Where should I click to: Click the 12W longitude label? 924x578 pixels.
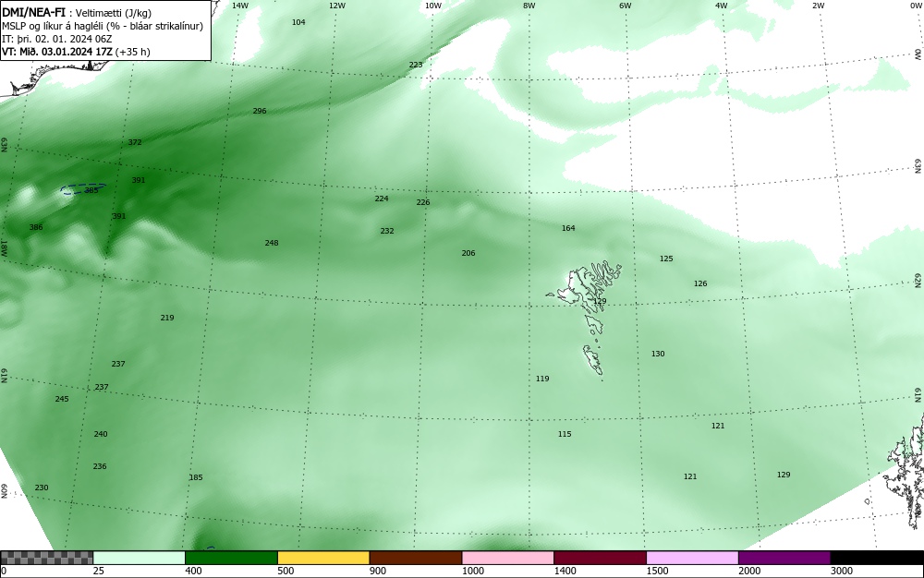[337, 6]
